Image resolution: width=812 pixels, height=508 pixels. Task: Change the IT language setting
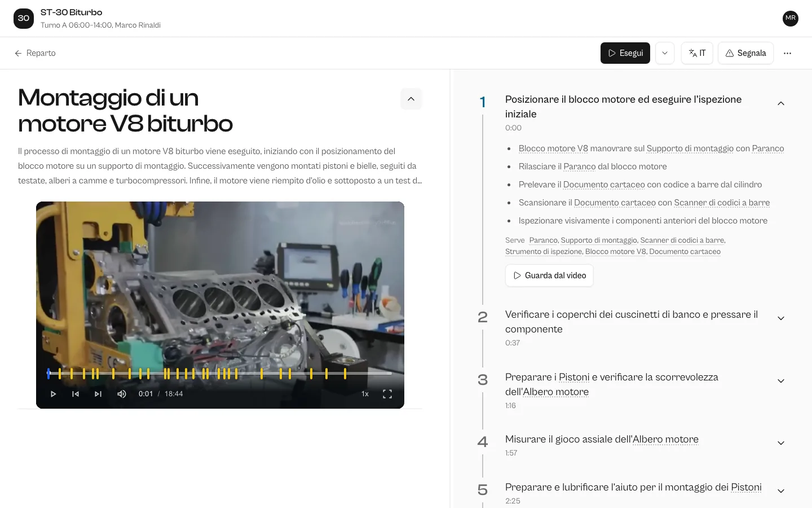[x=697, y=53]
